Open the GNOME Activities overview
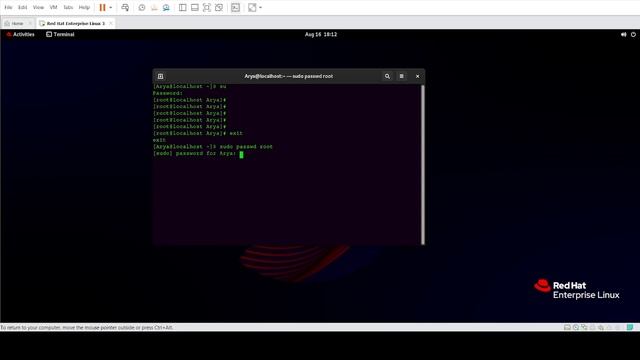This screenshot has width=640, height=360. (x=20, y=34)
